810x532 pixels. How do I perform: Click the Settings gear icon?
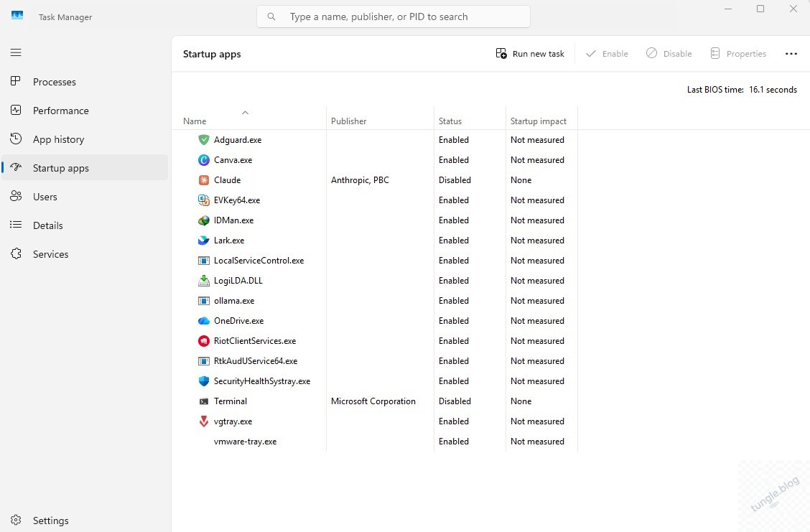pyautogui.click(x=16, y=520)
